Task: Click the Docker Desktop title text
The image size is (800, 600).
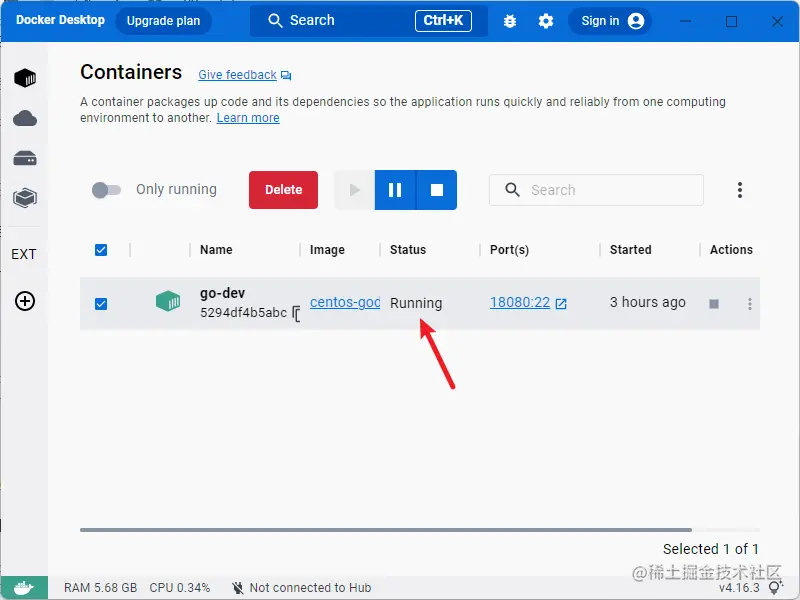Action: [x=60, y=20]
